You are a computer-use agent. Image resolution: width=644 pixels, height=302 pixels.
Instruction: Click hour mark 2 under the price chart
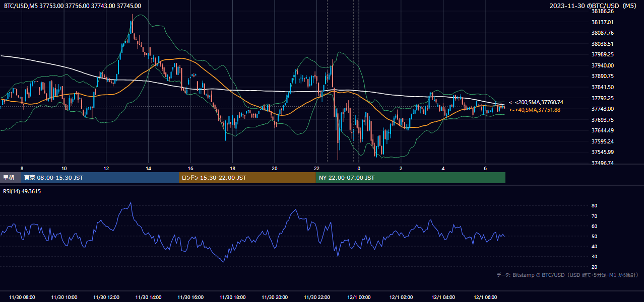pos(401,168)
